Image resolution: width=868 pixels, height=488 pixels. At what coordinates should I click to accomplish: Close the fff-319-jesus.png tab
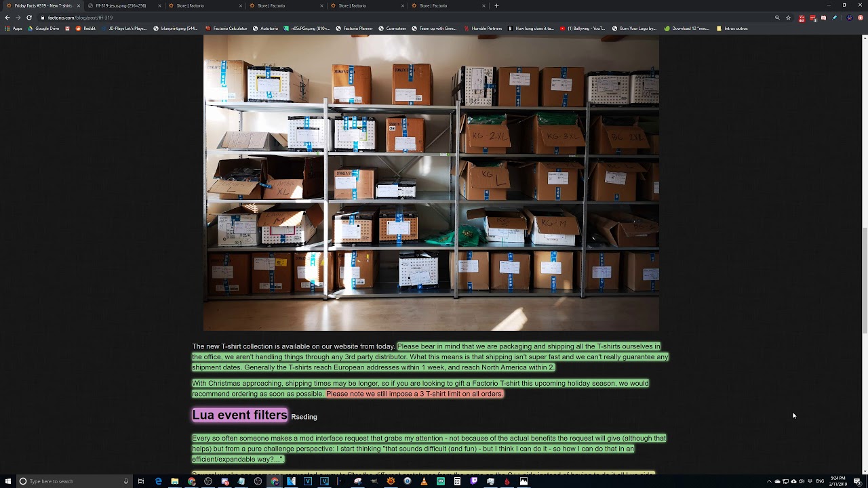tap(159, 5)
